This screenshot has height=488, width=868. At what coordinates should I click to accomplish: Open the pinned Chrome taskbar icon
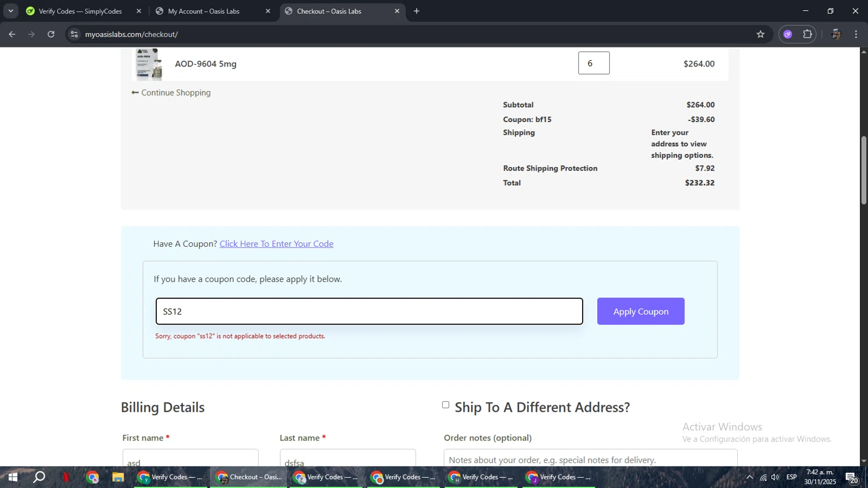(x=93, y=478)
